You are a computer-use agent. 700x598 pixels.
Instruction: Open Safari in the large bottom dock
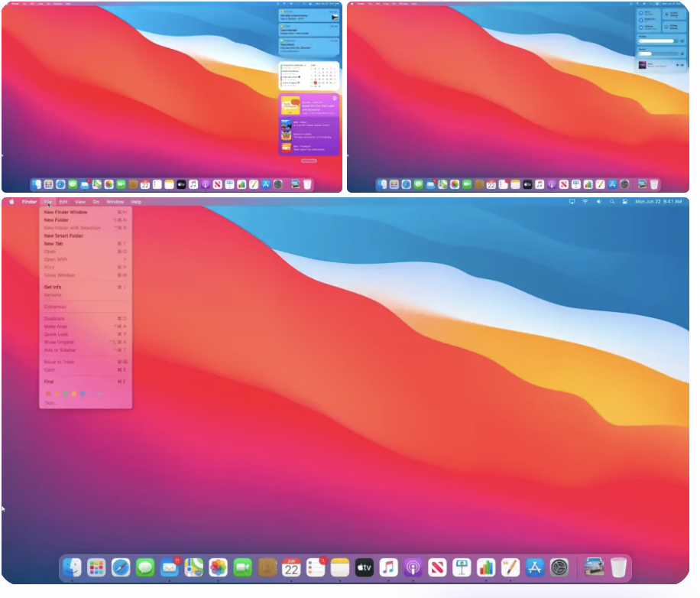(x=121, y=567)
